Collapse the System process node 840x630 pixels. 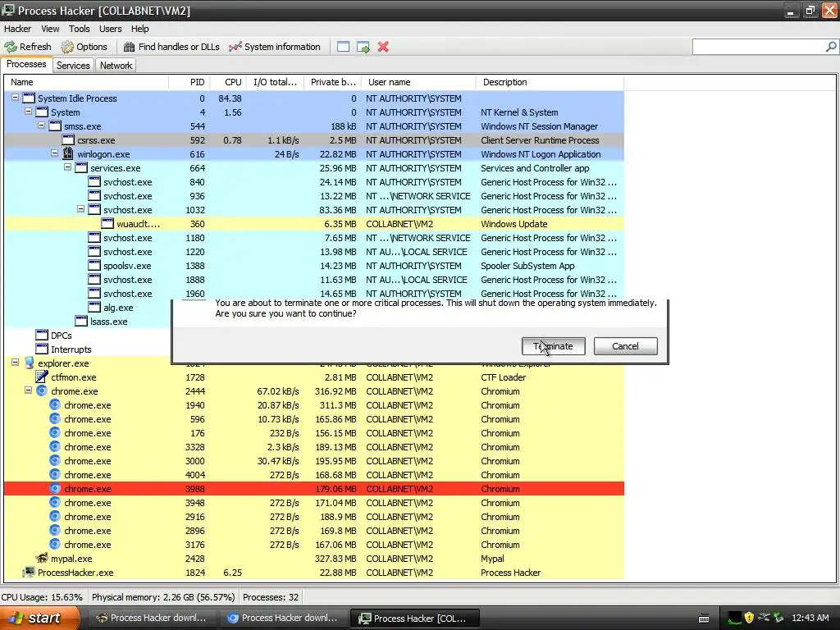pos(28,112)
